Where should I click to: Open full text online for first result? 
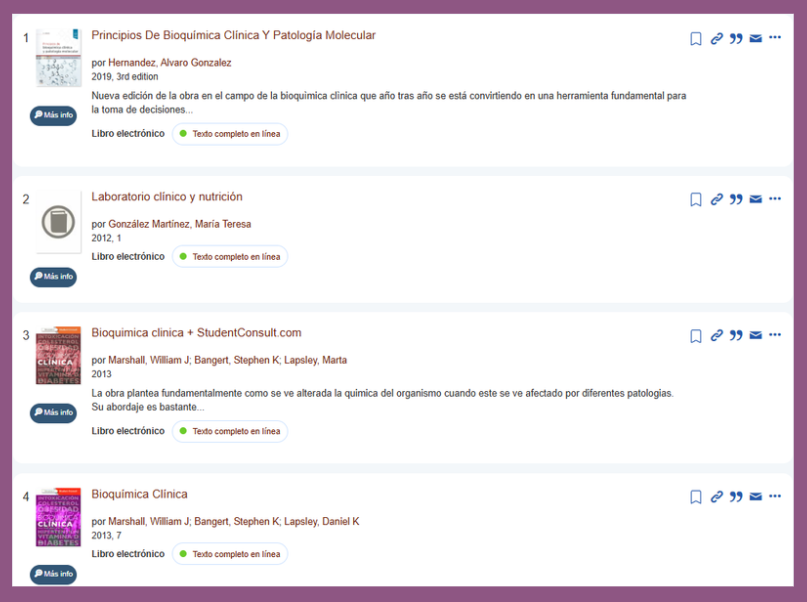(230, 134)
